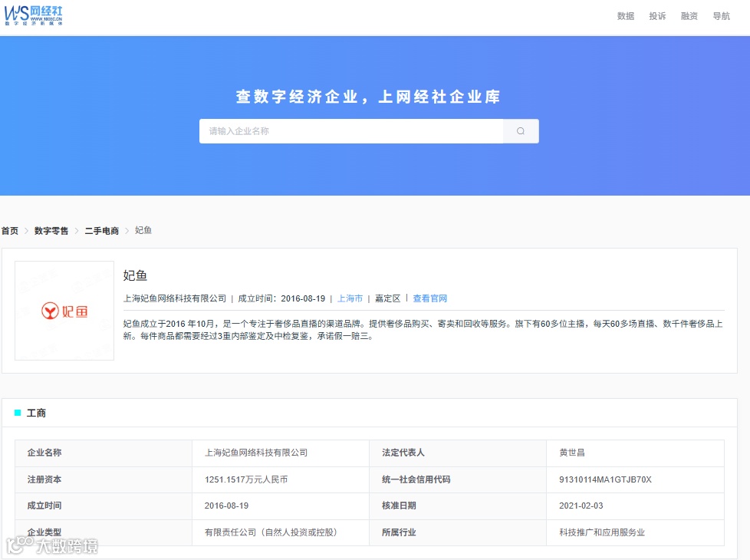The width and height of the screenshot is (750, 560).
Task: Click the 工商 section heading
Action: coord(36,413)
